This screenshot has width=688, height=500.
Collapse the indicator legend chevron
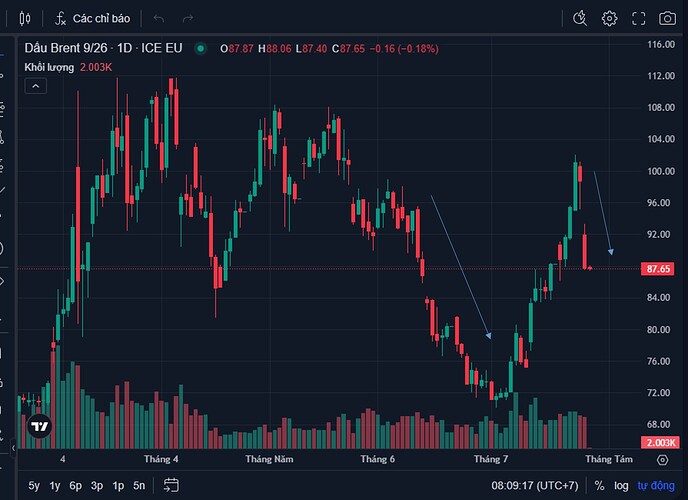[x=36, y=86]
